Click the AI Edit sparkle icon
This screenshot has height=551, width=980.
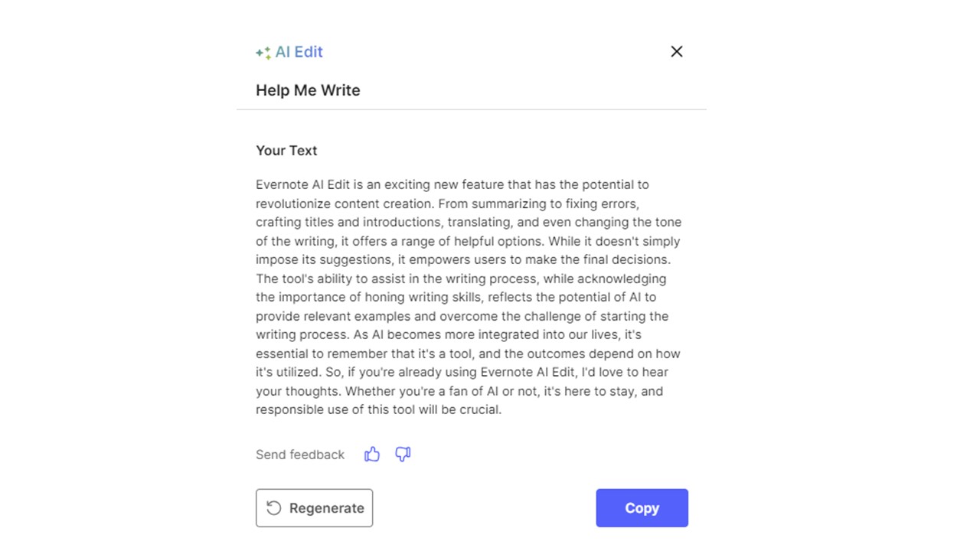point(263,53)
